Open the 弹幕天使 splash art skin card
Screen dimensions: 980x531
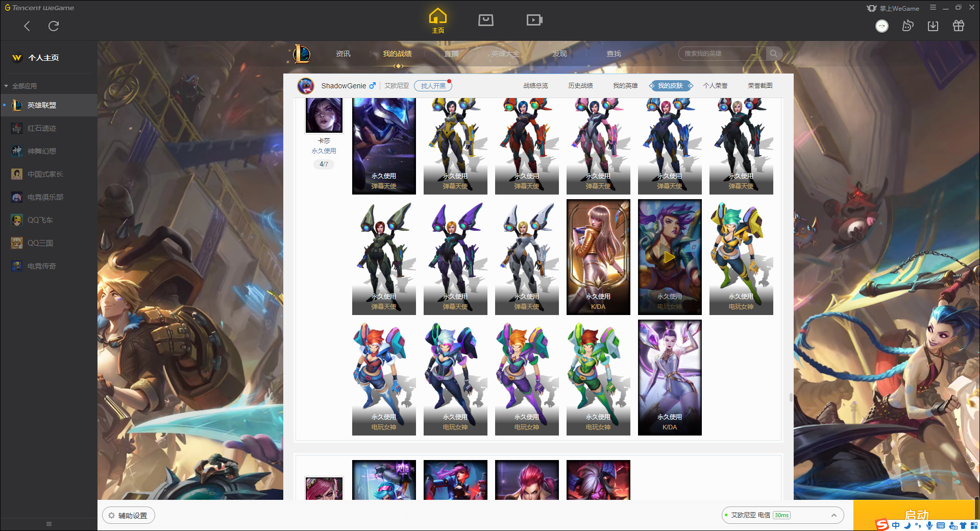384,146
